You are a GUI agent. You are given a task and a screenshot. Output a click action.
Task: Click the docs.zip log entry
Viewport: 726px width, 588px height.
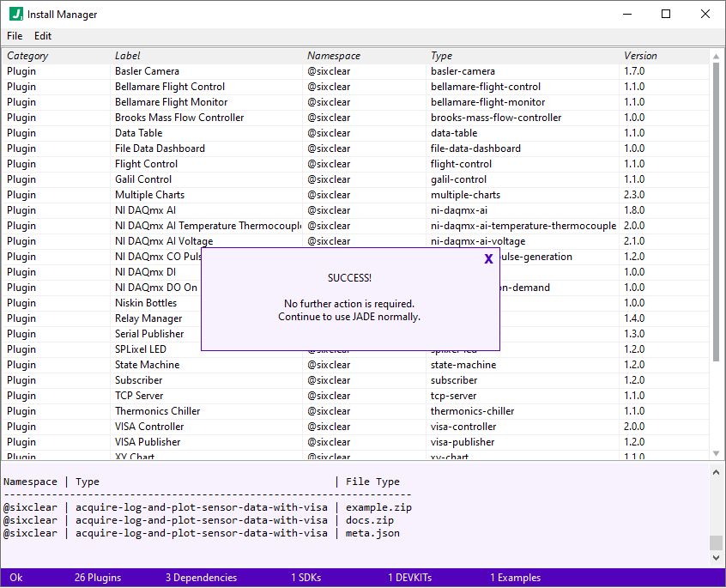pyautogui.click(x=370, y=520)
